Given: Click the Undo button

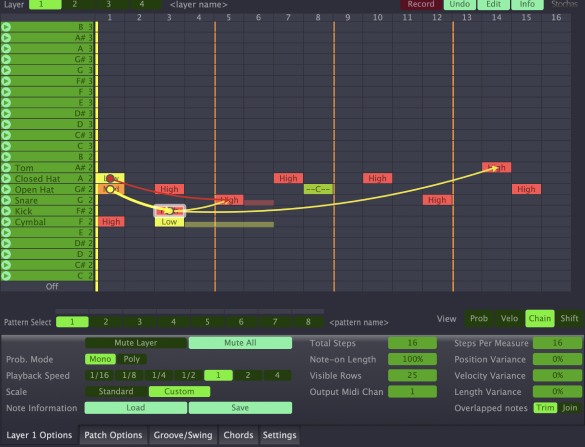Looking at the screenshot, I should tap(460, 4).
